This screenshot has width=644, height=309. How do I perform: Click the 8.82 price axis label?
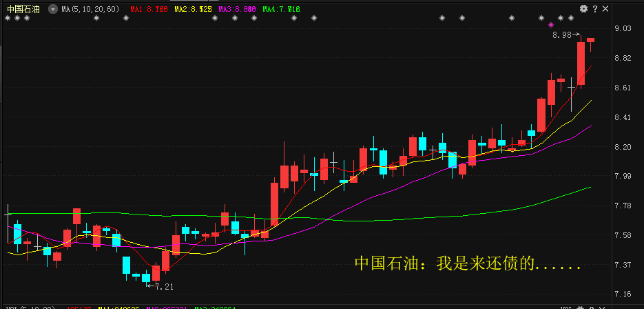[624, 58]
